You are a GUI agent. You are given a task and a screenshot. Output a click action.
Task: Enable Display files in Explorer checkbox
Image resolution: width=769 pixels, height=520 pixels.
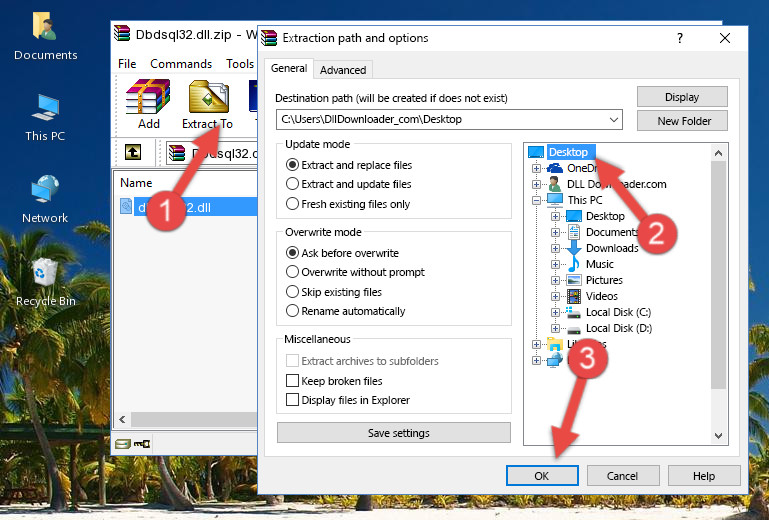click(292, 400)
